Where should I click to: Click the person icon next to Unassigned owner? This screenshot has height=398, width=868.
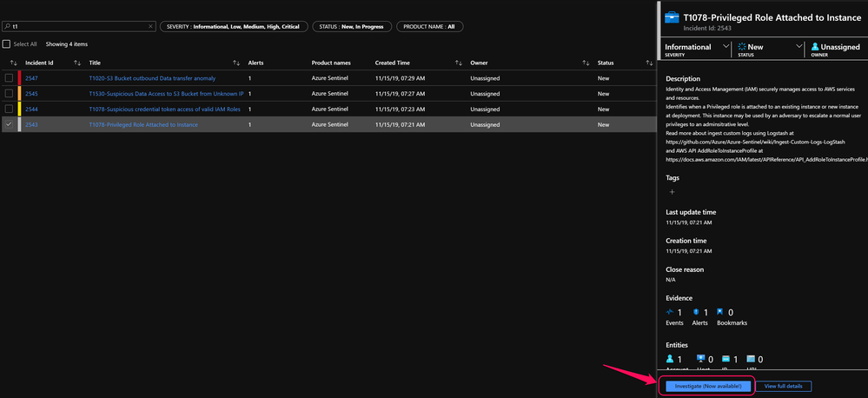click(815, 47)
